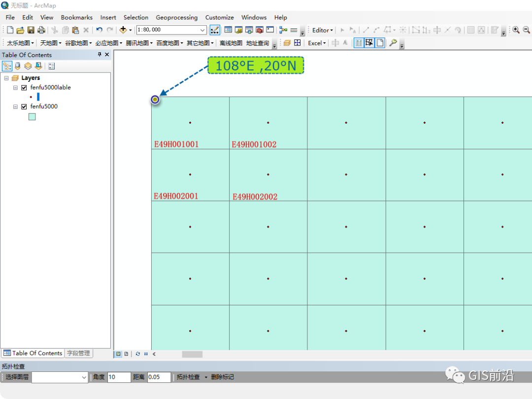Image resolution: width=532 pixels, height=399 pixels.
Task: Open the Catalog window icon
Action: [x=239, y=30]
